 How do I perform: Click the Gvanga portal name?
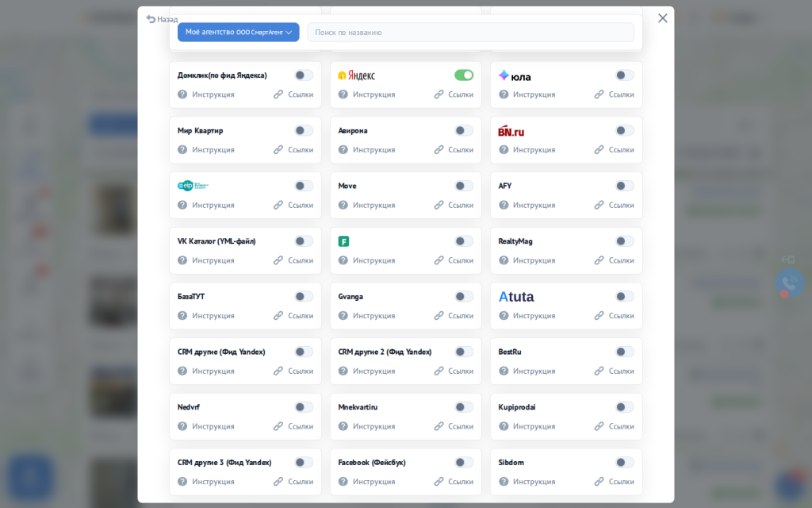tap(350, 297)
